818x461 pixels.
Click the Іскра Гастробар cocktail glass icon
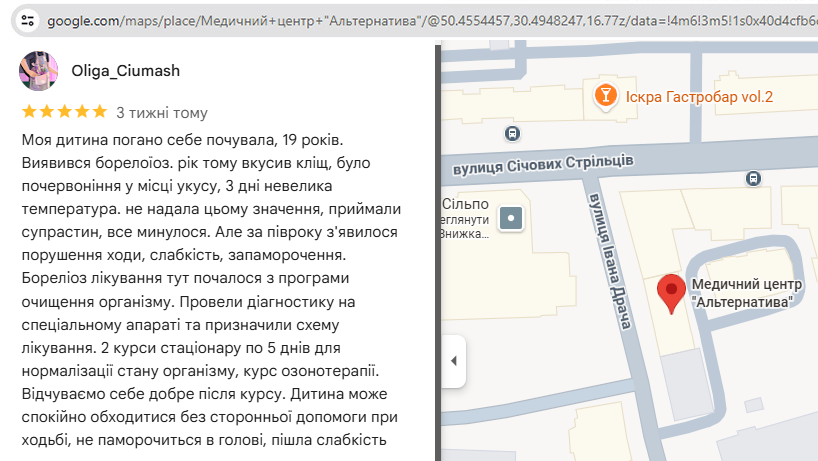click(x=605, y=96)
